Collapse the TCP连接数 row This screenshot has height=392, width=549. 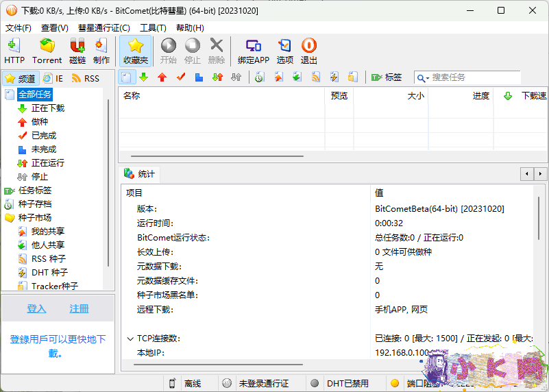[130, 339]
